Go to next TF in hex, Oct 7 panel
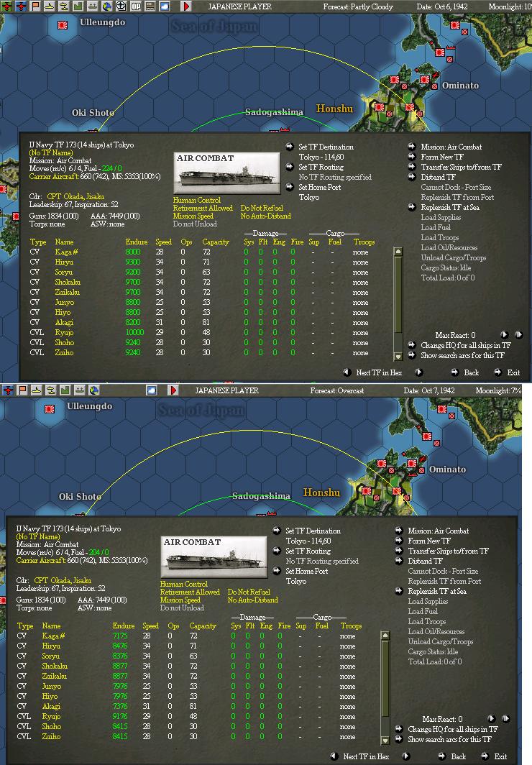 [405, 756]
